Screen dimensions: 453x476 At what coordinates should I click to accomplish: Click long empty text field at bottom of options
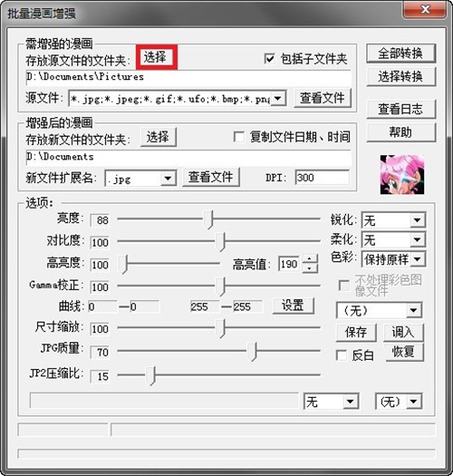coord(164,401)
